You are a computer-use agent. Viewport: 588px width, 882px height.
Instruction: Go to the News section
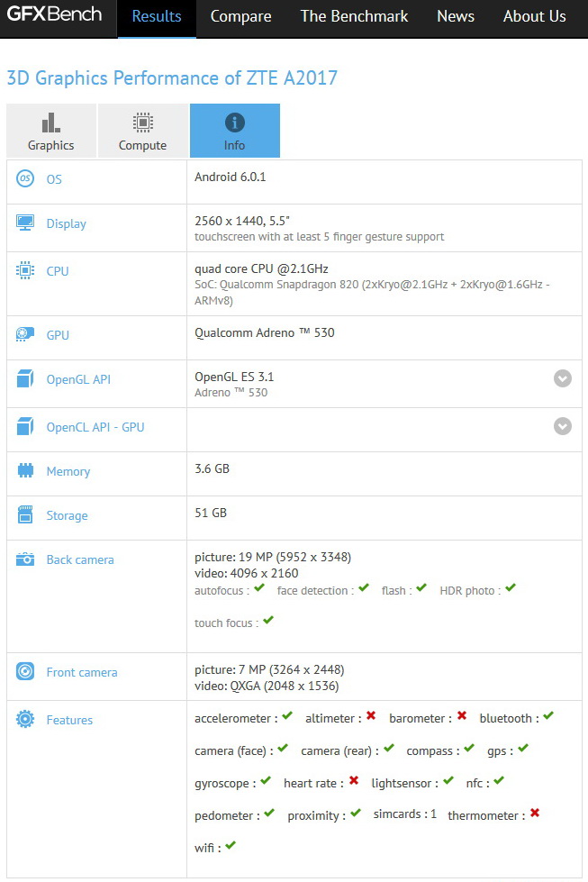(x=456, y=16)
